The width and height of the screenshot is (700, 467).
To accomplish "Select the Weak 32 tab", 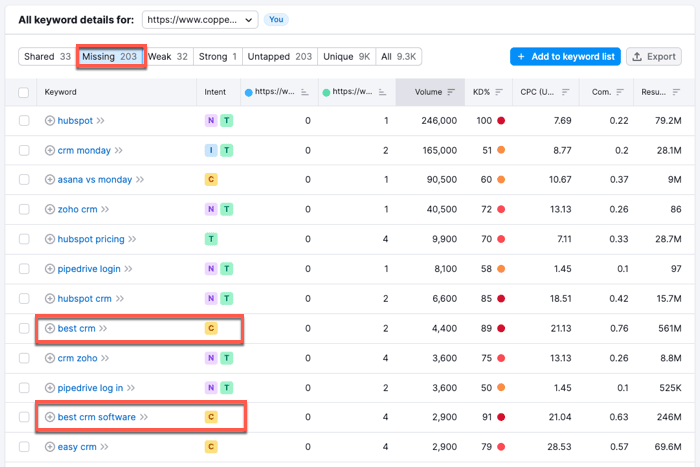I will 168,57.
